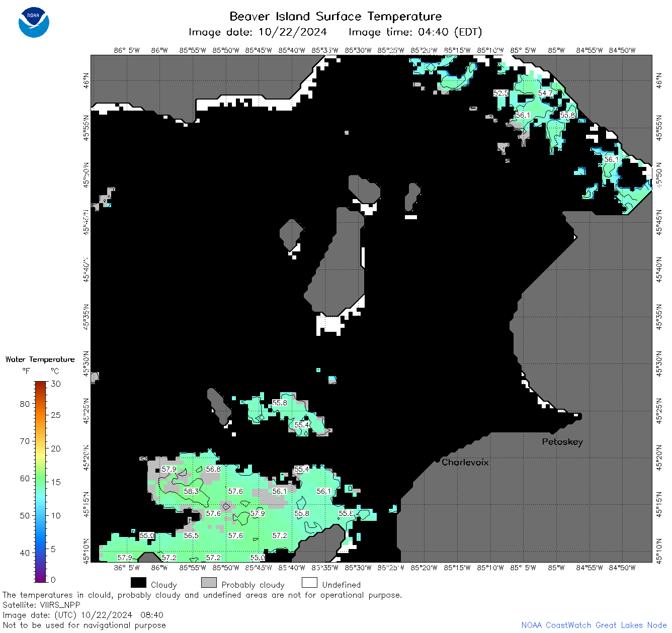The image size is (672, 633).
Task: Open the NOAA CoastWatch Great Lakes Node link
Action: [x=594, y=625]
